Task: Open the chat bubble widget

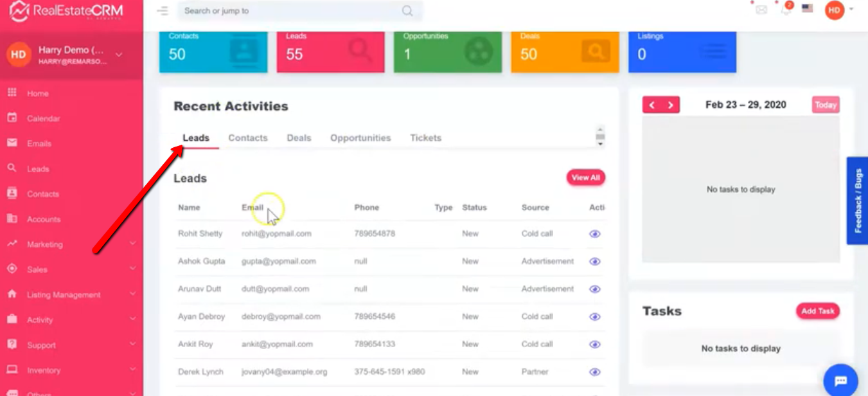Action: point(840,381)
